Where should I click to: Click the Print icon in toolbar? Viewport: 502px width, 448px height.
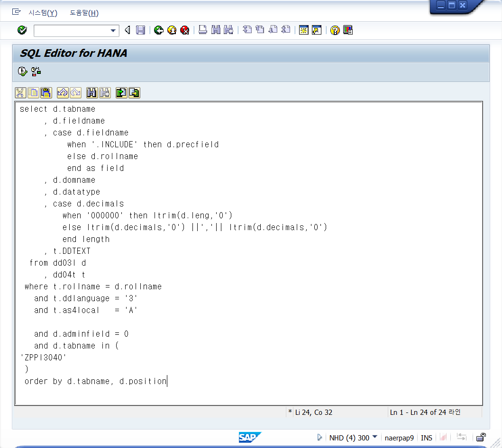[203, 30]
